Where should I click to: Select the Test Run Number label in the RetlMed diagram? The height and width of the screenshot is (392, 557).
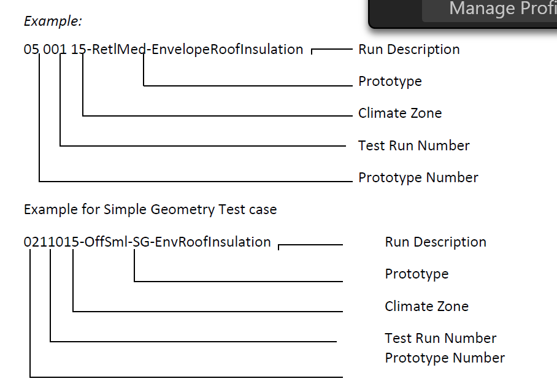pos(414,145)
